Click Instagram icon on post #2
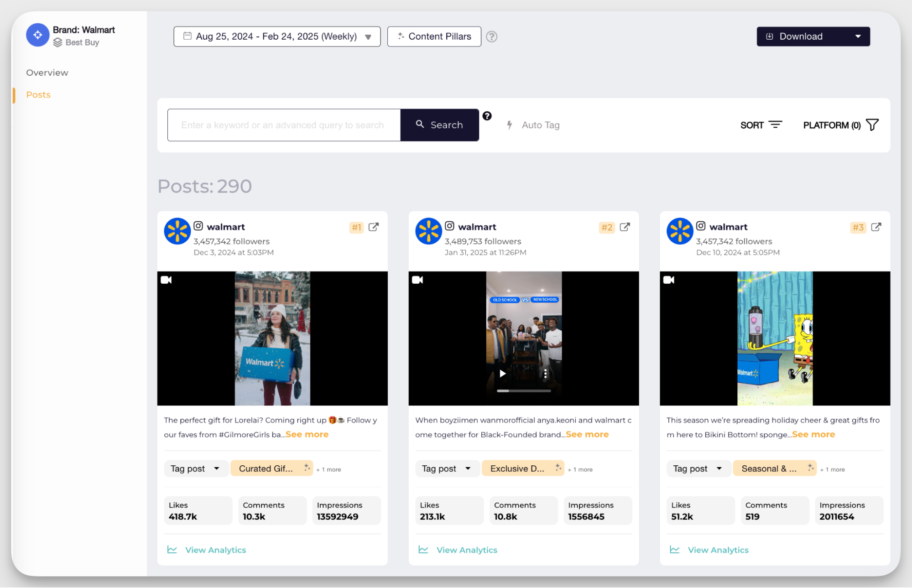The width and height of the screenshot is (912, 588). 449,226
